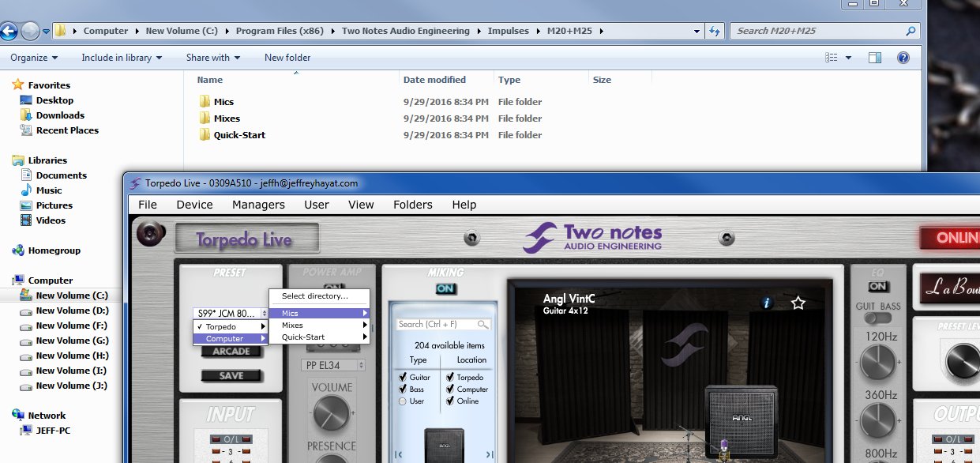Open Mics submenu entry in preset menu
The height and width of the screenshot is (463, 980).
tap(320, 314)
